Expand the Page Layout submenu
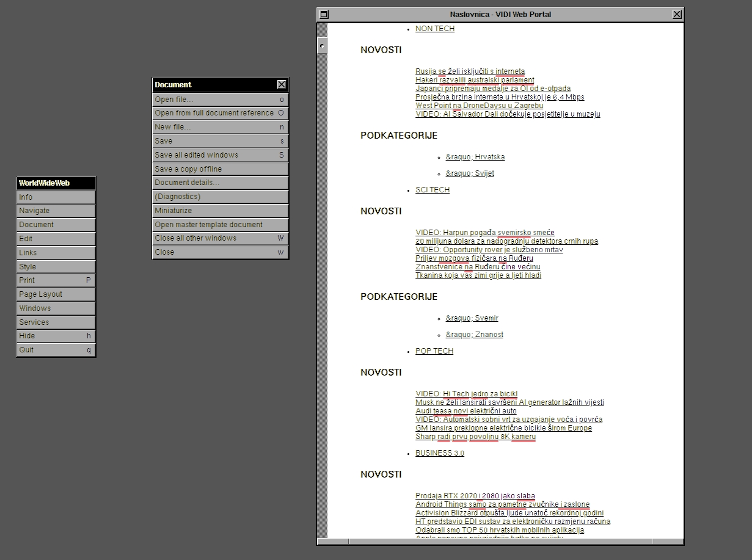The image size is (752, 560). coord(56,294)
